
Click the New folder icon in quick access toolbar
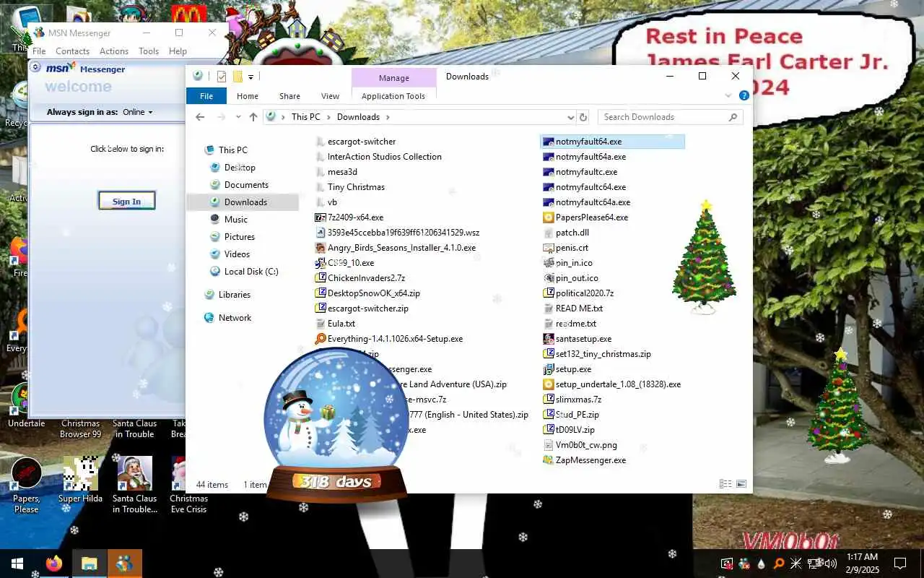pyautogui.click(x=237, y=77)
